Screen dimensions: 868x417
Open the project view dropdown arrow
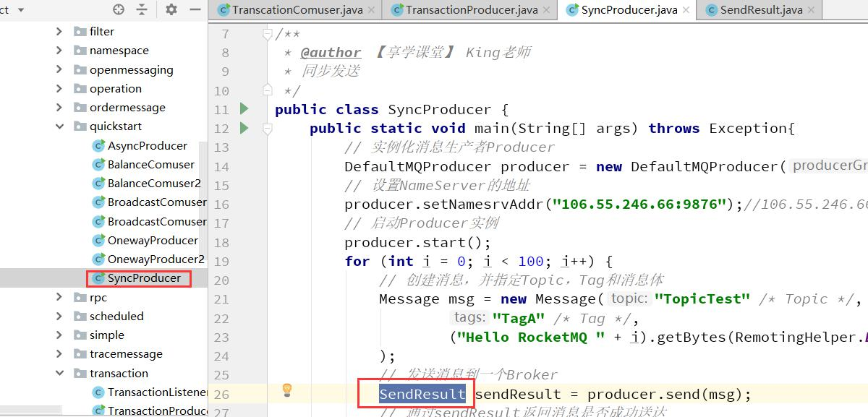point(20,10)
